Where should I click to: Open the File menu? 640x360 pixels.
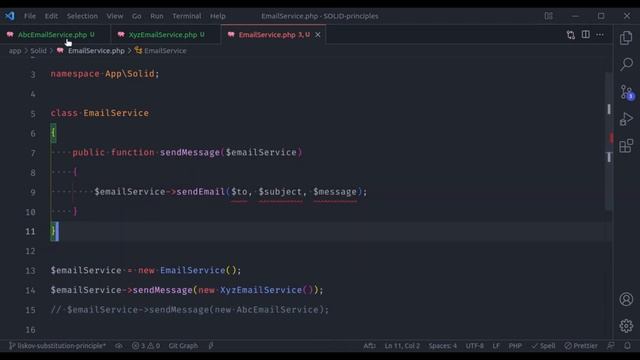[30, 16]
